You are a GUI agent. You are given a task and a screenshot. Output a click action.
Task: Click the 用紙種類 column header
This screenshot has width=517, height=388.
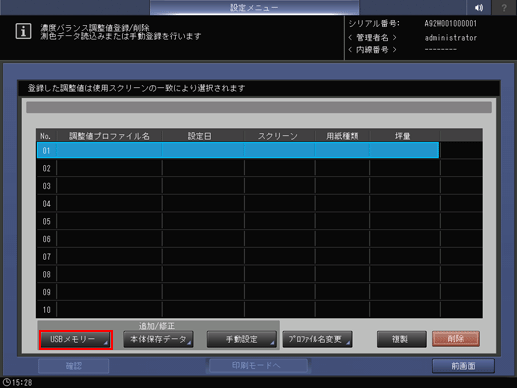(x=342, y=136)
